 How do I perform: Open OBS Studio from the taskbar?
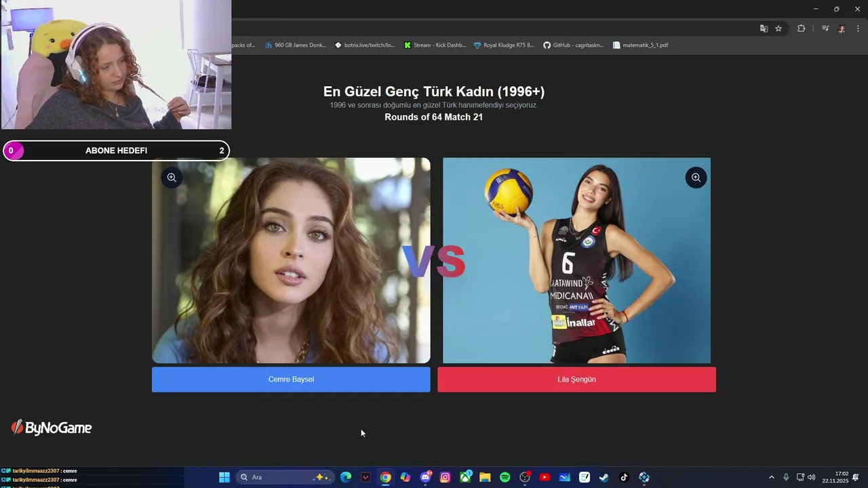[525, 477]
